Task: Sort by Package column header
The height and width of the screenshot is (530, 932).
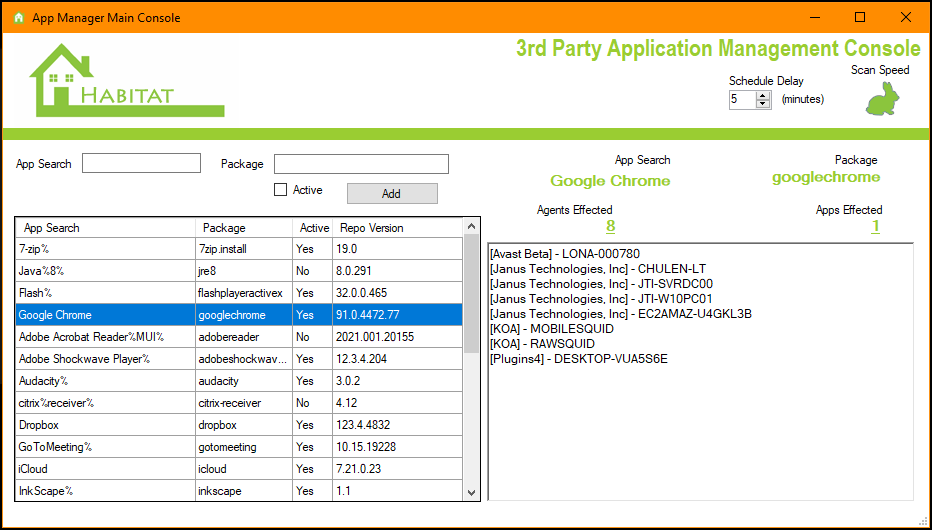Action: click(x=244, y=228)
